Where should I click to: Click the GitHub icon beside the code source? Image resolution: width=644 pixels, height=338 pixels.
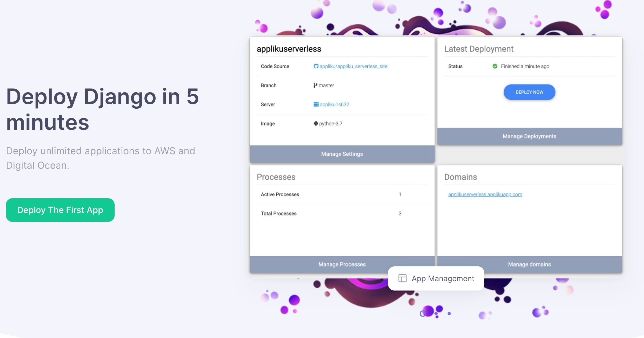pos(316,66)
